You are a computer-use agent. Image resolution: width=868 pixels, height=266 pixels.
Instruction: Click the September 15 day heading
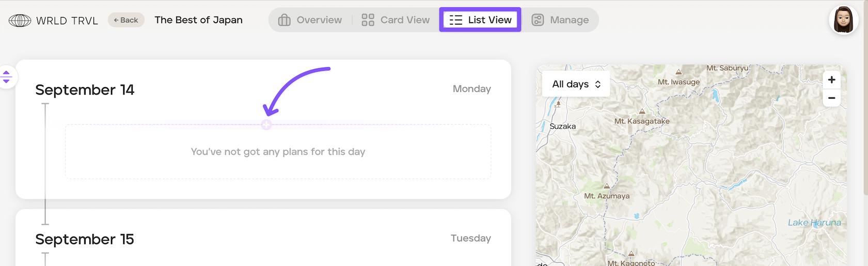[x=85, y=239]
